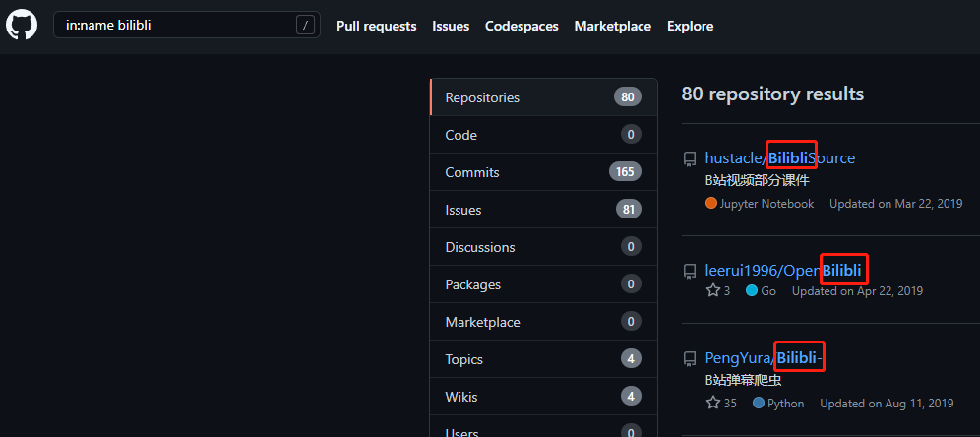Open the leerui1996/OpenBilibli repository link
This screenshot has height=437, width=980.
(782, 271)
